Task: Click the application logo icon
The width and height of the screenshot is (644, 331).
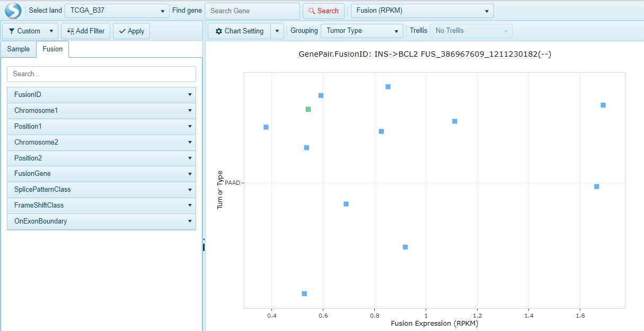Action: pyautogui.click(x=12, y=10)
